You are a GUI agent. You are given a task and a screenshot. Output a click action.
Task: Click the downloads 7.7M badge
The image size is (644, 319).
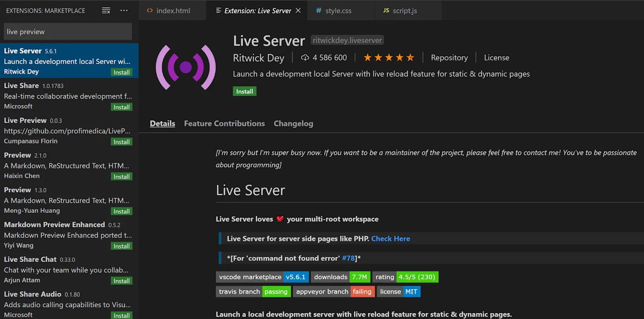click(x=340, y=277)
